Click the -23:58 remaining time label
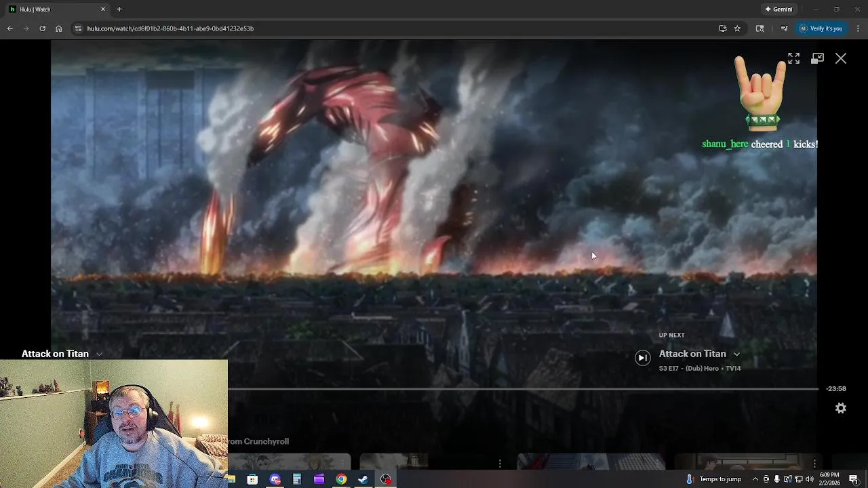The image size is (868, 488). pos(836,389)
